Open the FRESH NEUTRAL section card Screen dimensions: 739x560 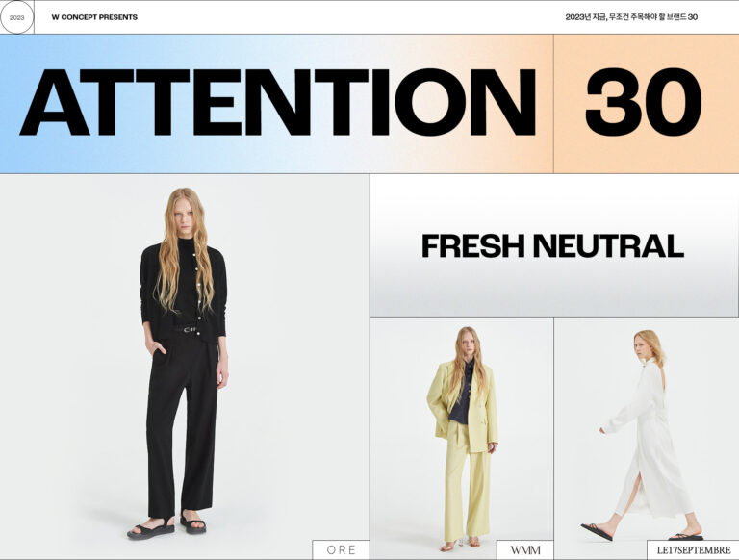point(554,245)
